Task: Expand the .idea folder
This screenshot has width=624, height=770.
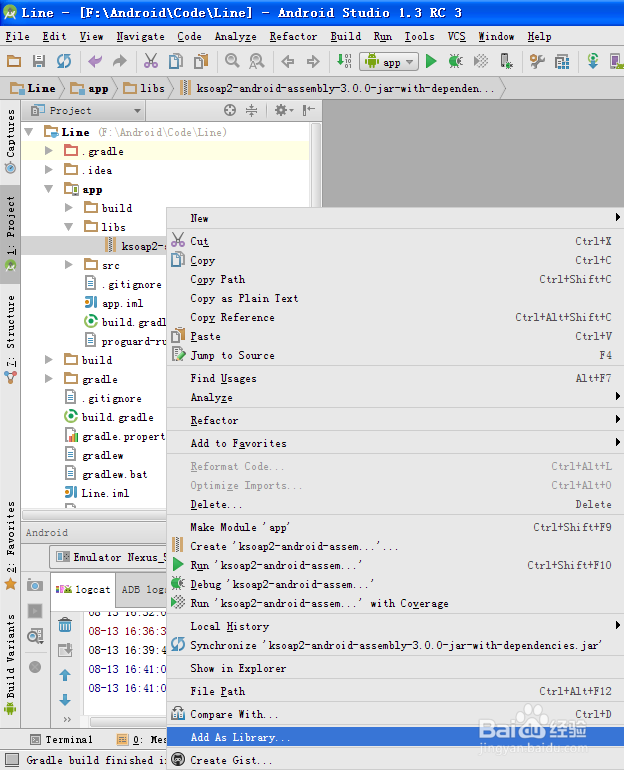Action: 49,170
